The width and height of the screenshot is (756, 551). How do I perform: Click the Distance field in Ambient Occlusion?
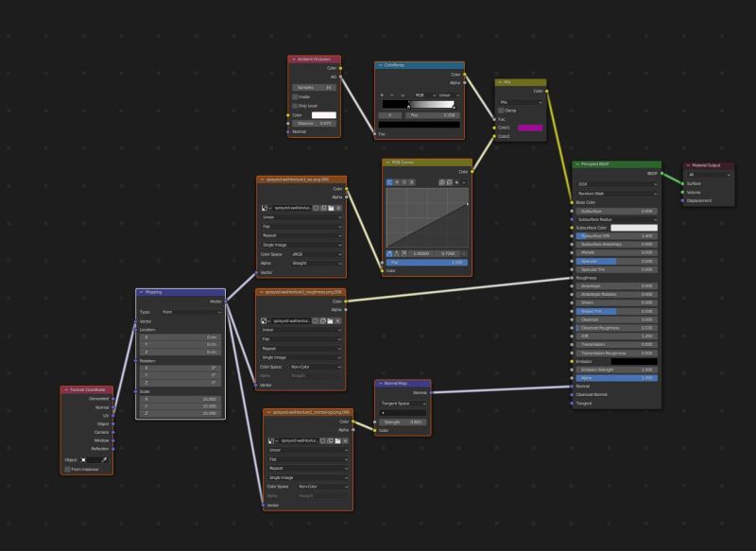315,124
